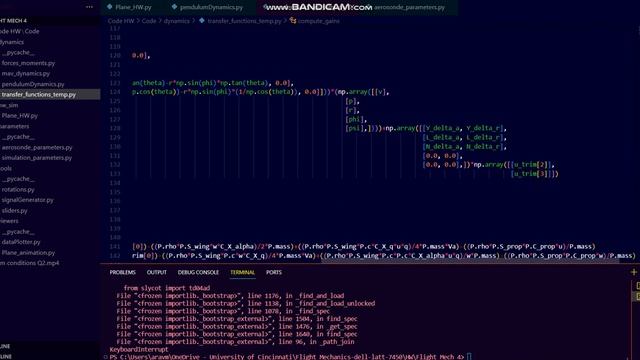Select transfer_functions_temp.py in explorer
Viewport: 640px width, 360px height.
[38, 95]
